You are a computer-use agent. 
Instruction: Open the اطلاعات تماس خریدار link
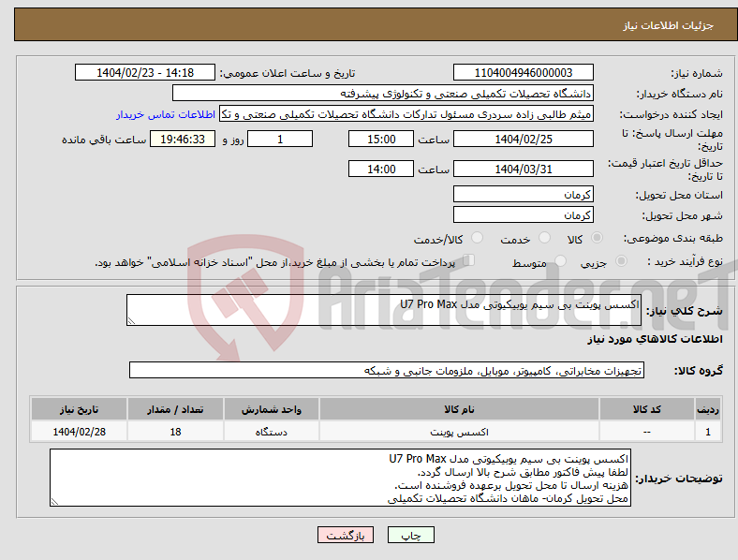[166, 114]
